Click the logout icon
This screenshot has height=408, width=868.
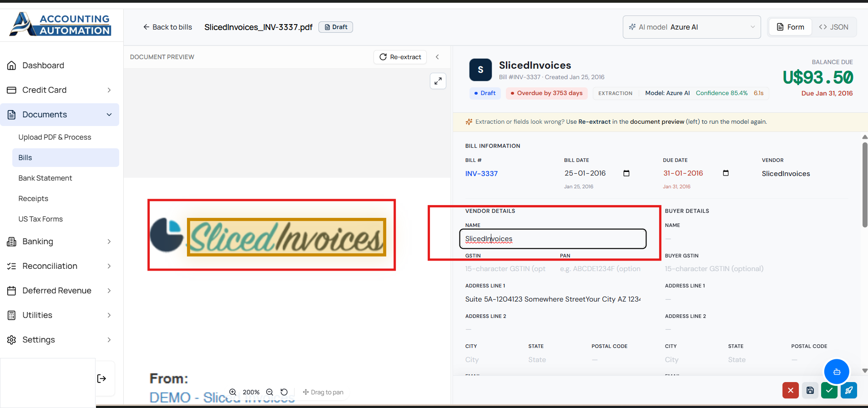click(x=102, y=378)
